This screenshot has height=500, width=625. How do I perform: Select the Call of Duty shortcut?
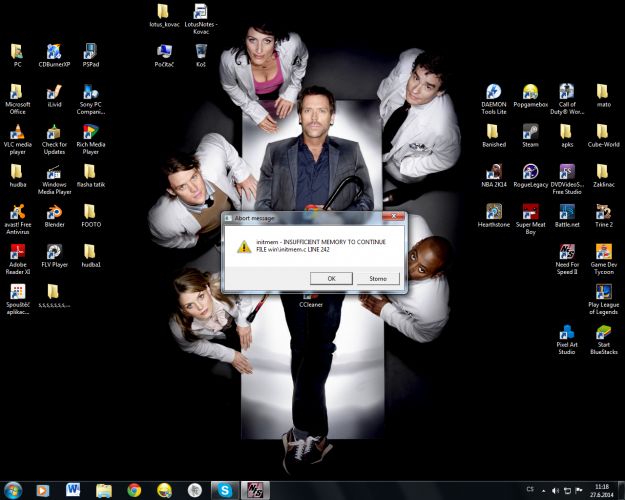[567, 99]
